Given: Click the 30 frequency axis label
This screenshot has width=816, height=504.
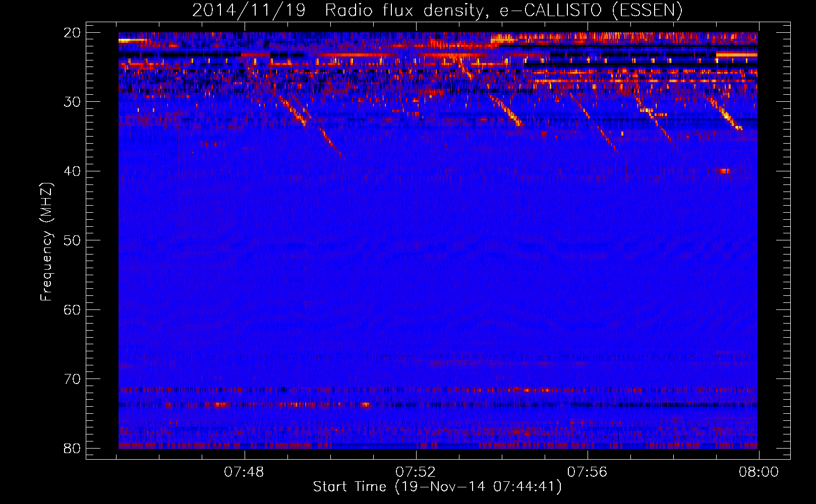Looking at the screenshot, I should click(72, 102).
